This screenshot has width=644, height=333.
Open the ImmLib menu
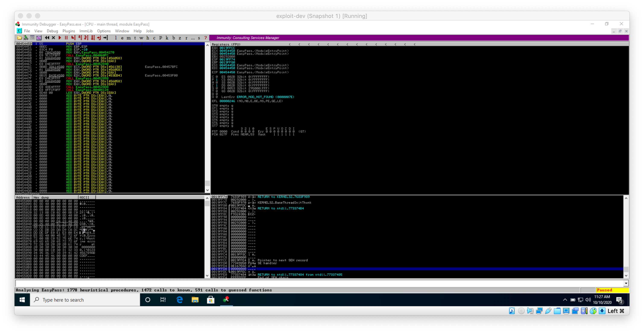[86, 31]
